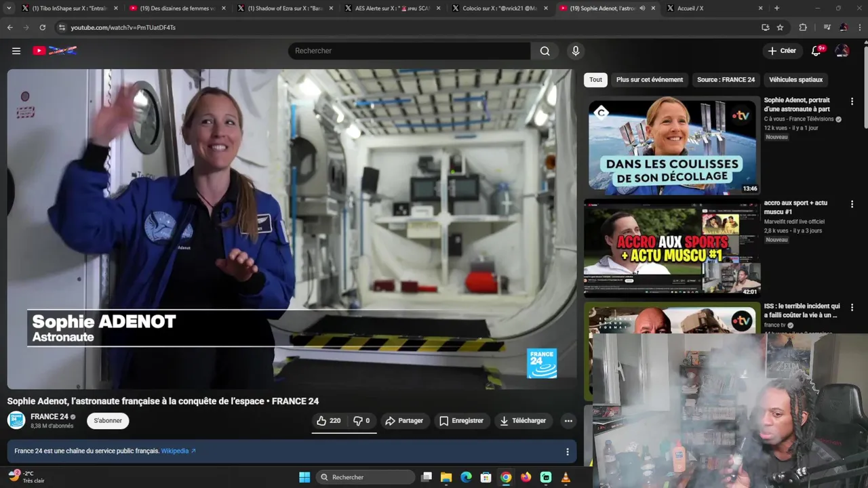Viewport: 868px width, 488px height.
Task: Open the Créer menu
Action: [x=782, y=51]
